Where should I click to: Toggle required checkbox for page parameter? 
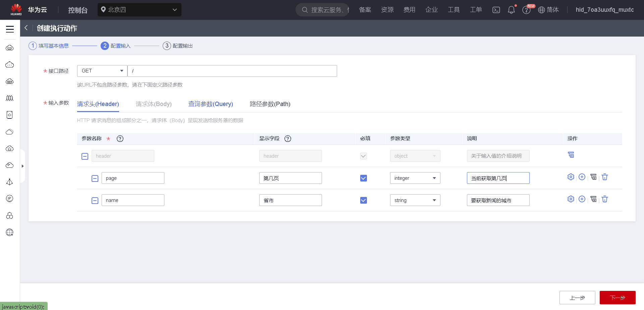364,178
